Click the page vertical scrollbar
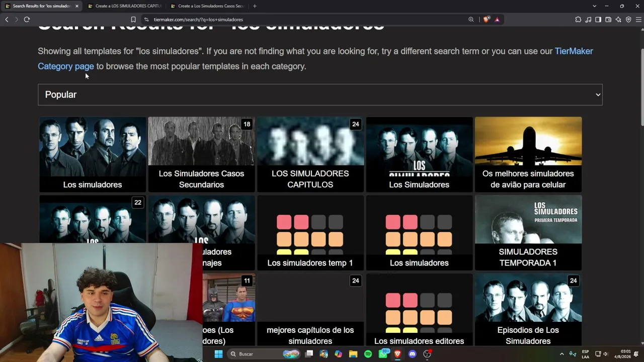Viewport: 644px width, 362px height. click(x=641, y=88)
